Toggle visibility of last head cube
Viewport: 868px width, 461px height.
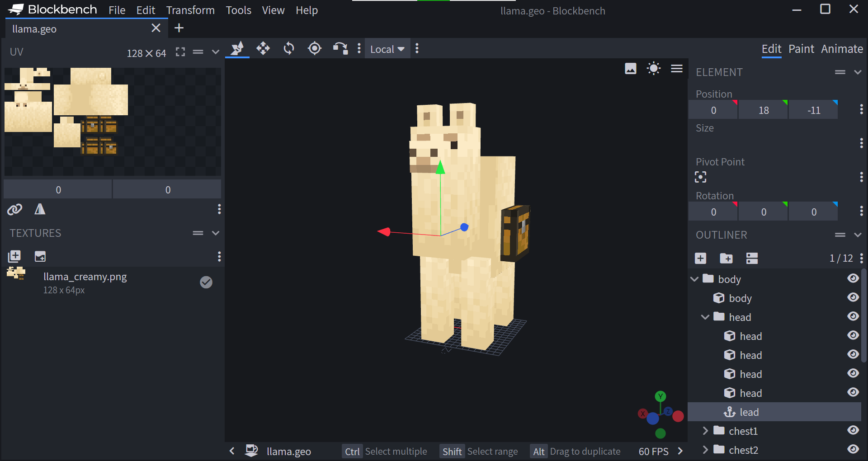(x=853, y=392)
